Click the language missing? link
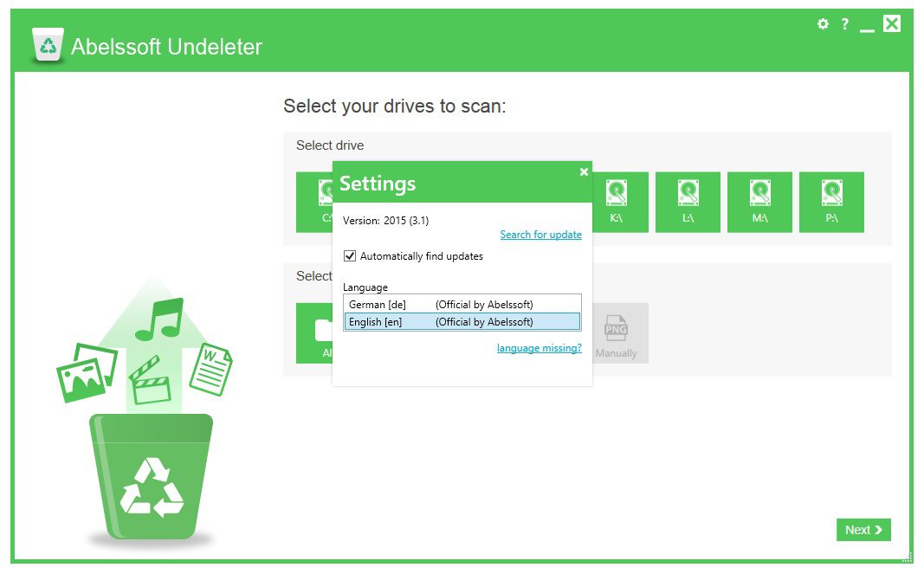Screen dimensions: 924x574 tap(540, 348)
